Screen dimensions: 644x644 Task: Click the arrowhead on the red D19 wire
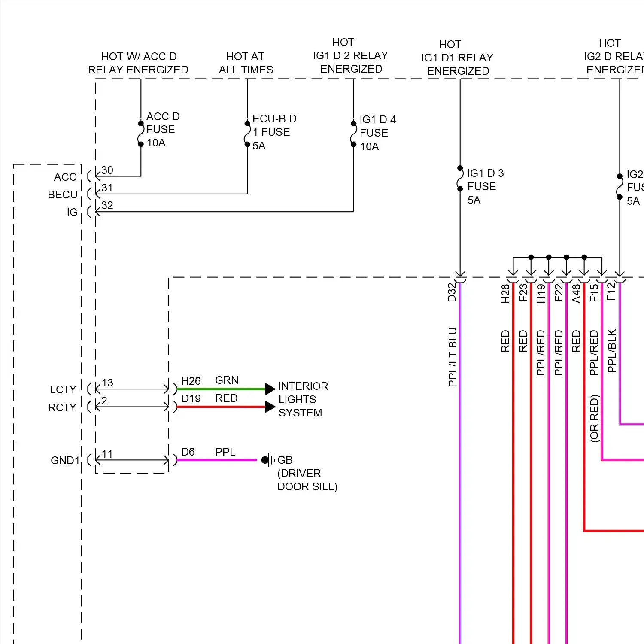point(270,407)
